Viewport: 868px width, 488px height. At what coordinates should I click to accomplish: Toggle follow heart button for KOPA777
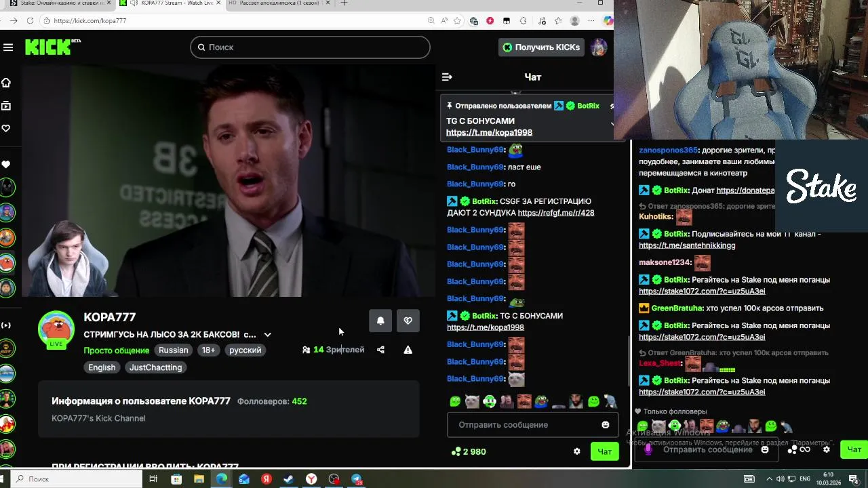click(x=408, y=321)
